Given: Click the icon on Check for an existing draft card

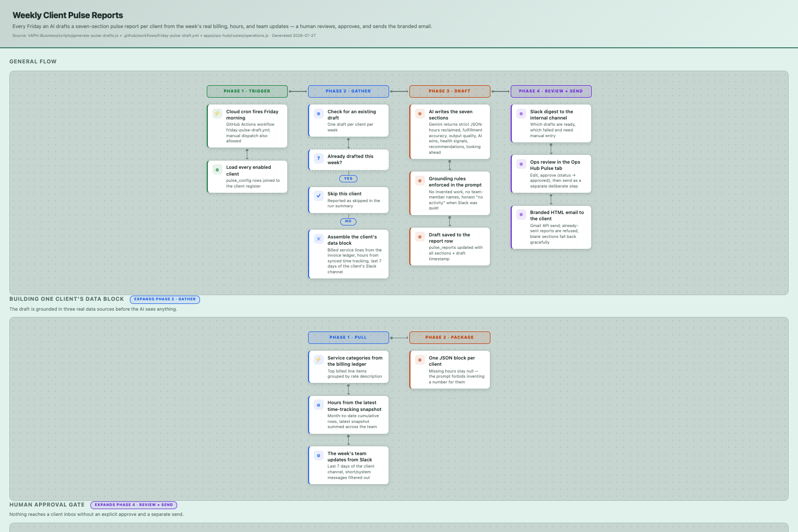Looking at the screenshot, I should point(318,113).
